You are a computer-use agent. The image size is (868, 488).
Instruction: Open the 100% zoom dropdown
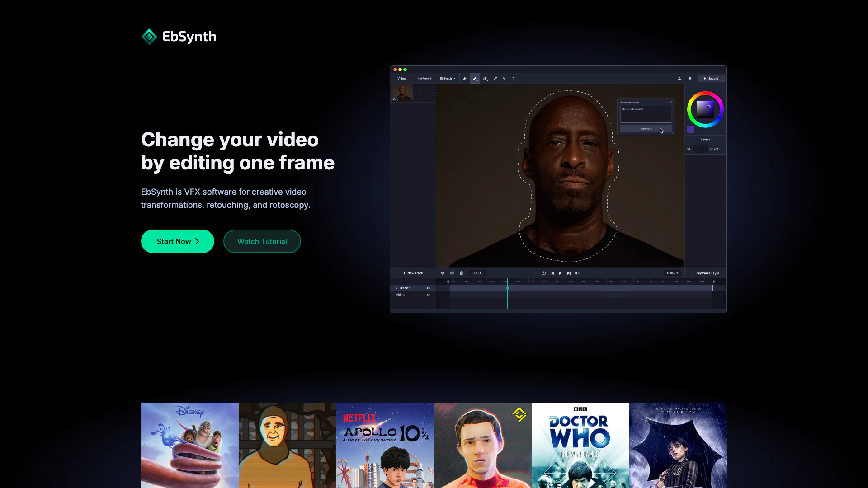point(672,273)
